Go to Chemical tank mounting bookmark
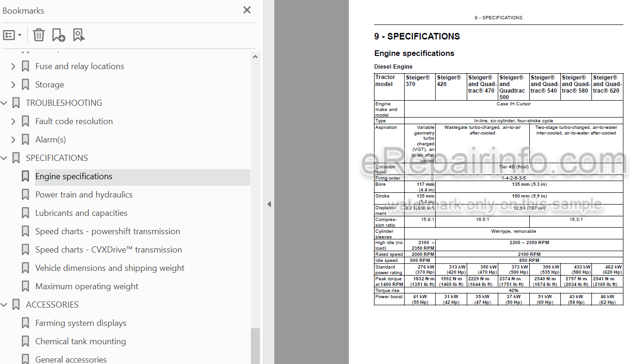Image resolution: width=630 pixels, height=364 pixels. pyautogui.click(x=80, y=341)
